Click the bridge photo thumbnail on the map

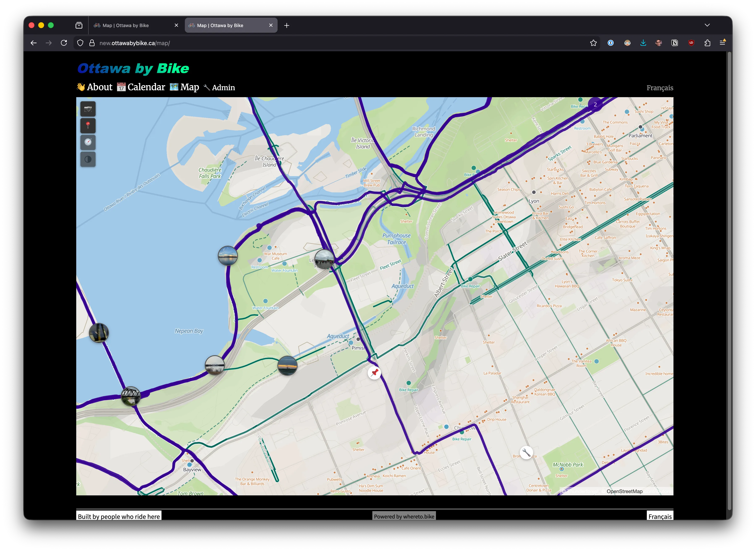tap(131, 396)
